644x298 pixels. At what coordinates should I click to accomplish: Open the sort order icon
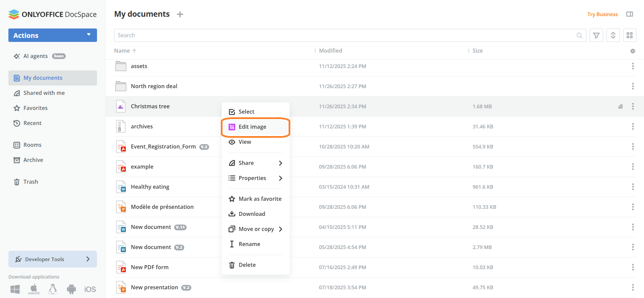[x=613, y=35]
